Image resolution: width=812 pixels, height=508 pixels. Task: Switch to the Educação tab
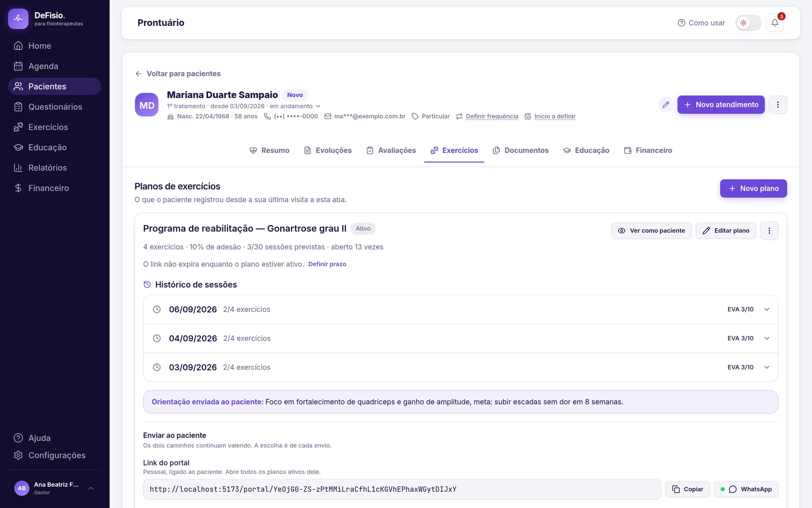pos(586,150)
